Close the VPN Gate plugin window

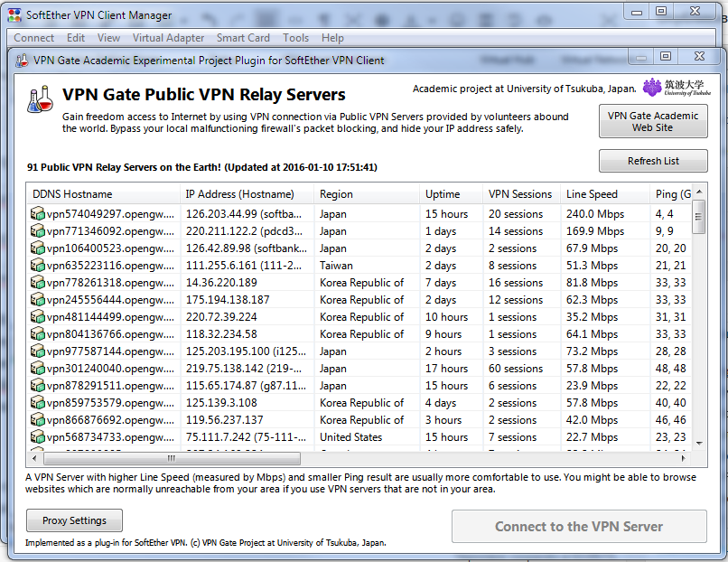699,56
